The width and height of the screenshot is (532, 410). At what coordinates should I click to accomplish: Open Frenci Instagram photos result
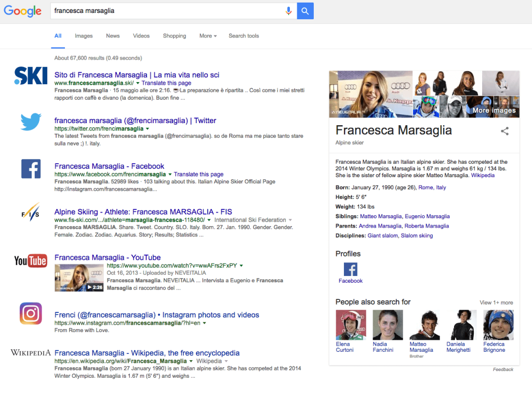coord(157,315)
